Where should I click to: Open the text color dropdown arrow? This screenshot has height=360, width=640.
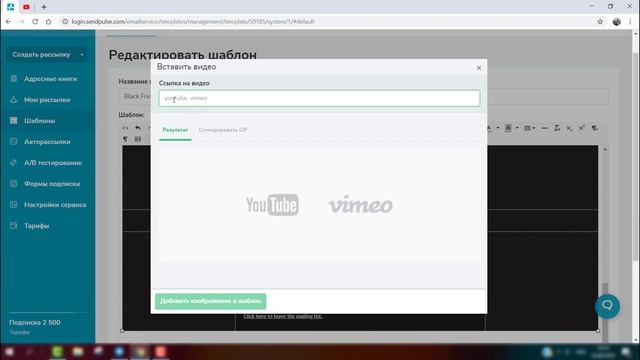tap(498, 128)
